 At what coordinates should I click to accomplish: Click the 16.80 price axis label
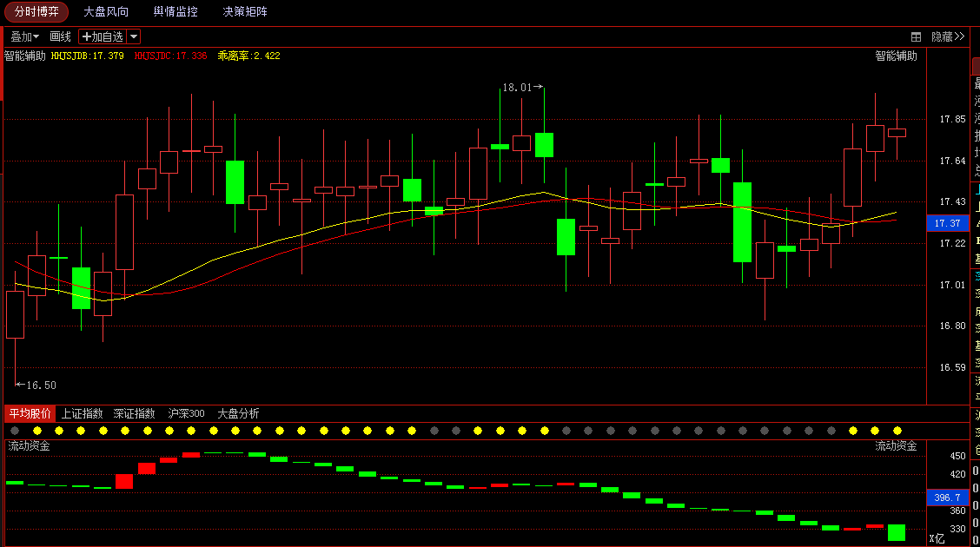(952, 326)
